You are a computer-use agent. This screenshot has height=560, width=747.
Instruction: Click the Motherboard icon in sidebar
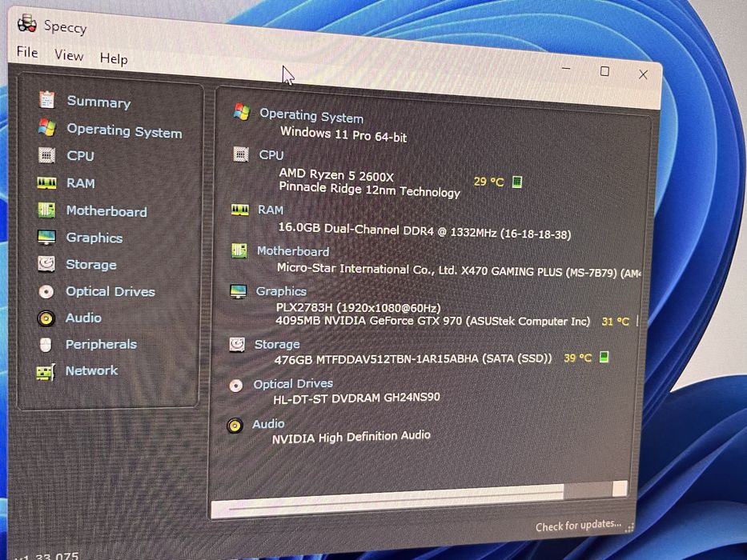[x=46, y=210]
